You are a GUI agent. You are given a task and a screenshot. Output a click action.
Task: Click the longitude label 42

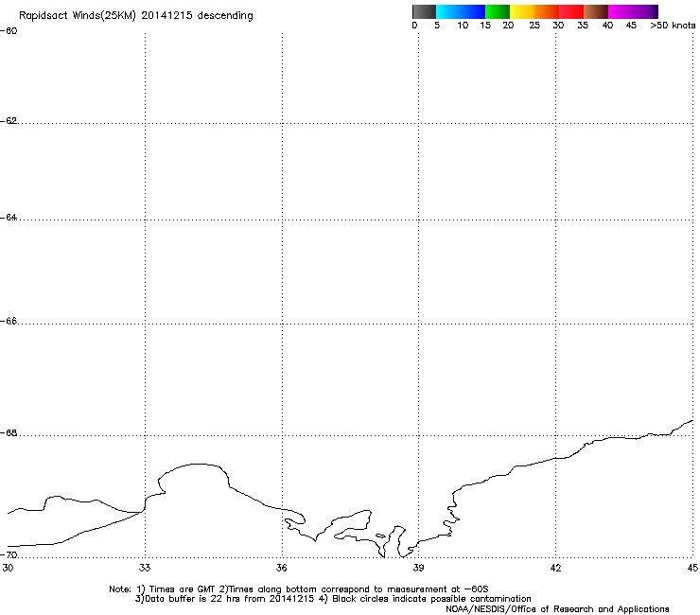555,568
